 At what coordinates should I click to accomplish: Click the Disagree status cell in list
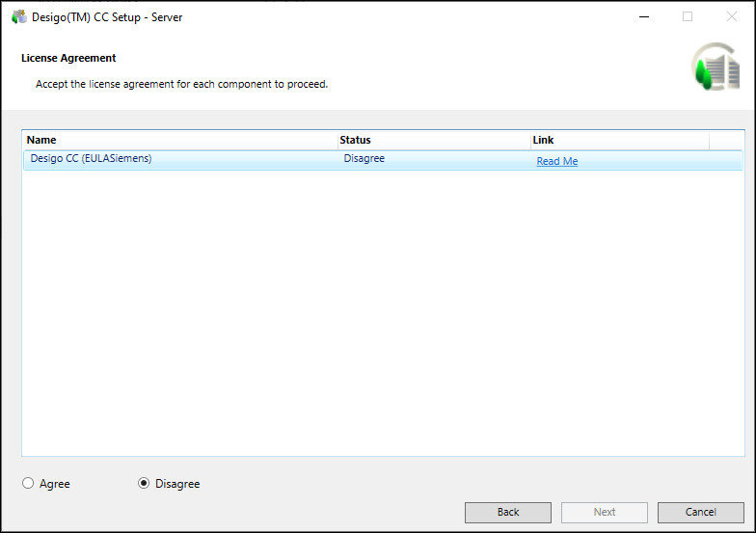click(364, 159)
